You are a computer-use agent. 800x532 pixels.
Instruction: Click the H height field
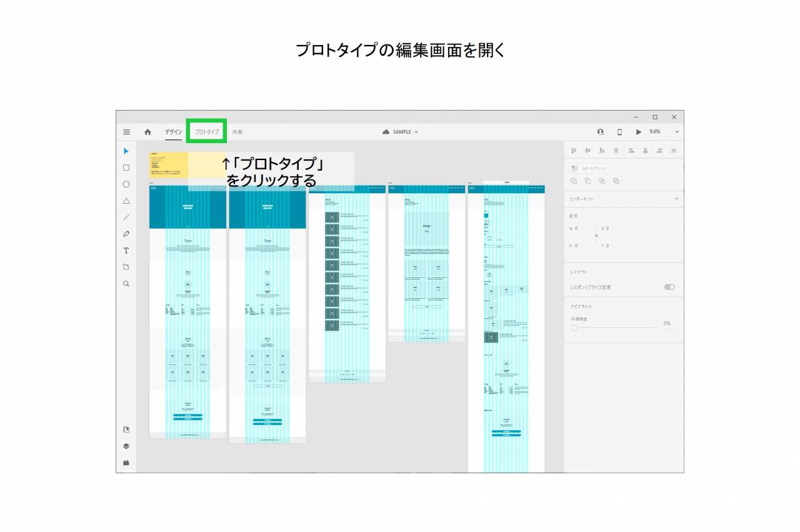point(581,246)
